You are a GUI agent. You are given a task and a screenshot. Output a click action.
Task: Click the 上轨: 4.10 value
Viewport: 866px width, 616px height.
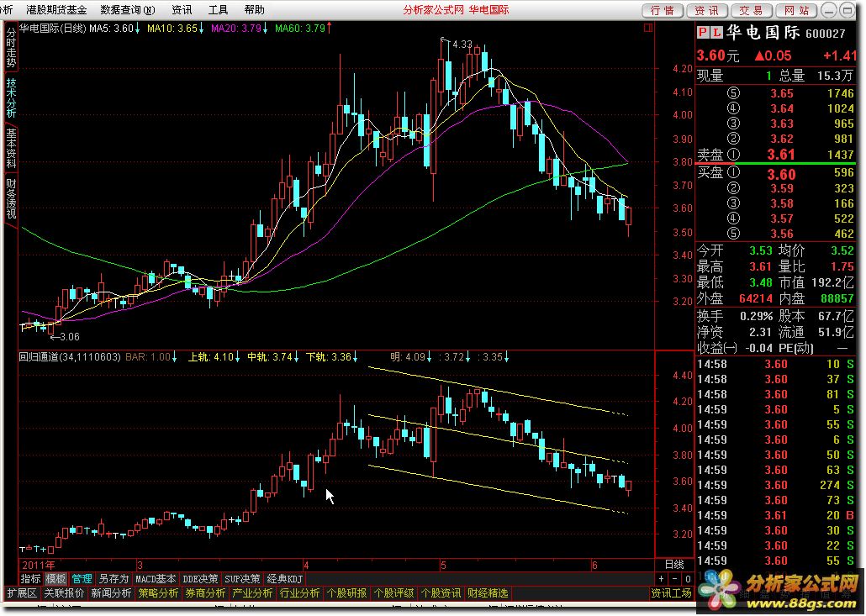pos(214,357)
